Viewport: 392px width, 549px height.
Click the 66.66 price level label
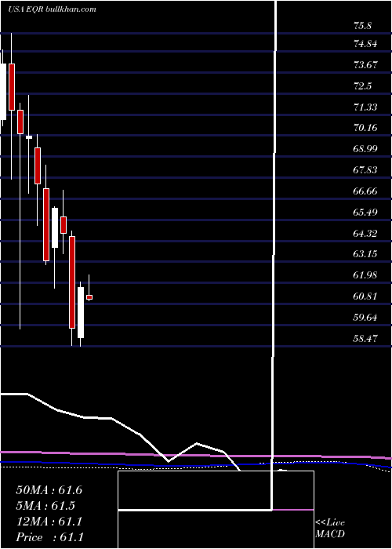pos(365,191)
